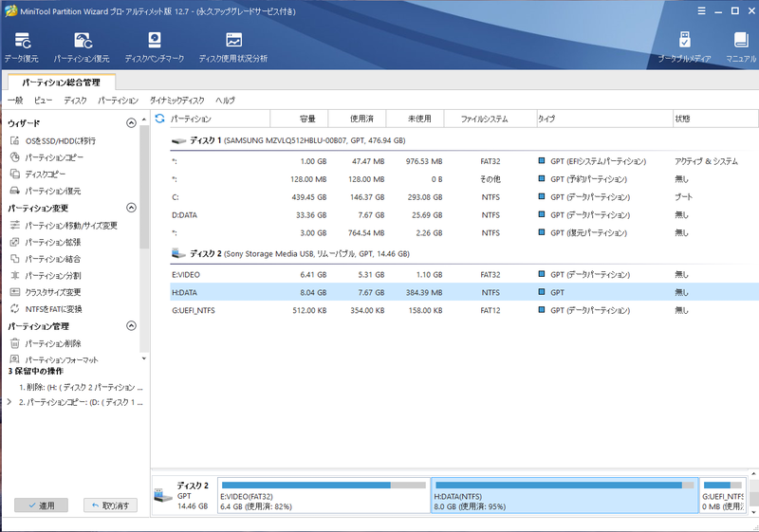Open the データ復元 tool
The image size is (759, 532).
pyautogui.click(x=22, y=47)
